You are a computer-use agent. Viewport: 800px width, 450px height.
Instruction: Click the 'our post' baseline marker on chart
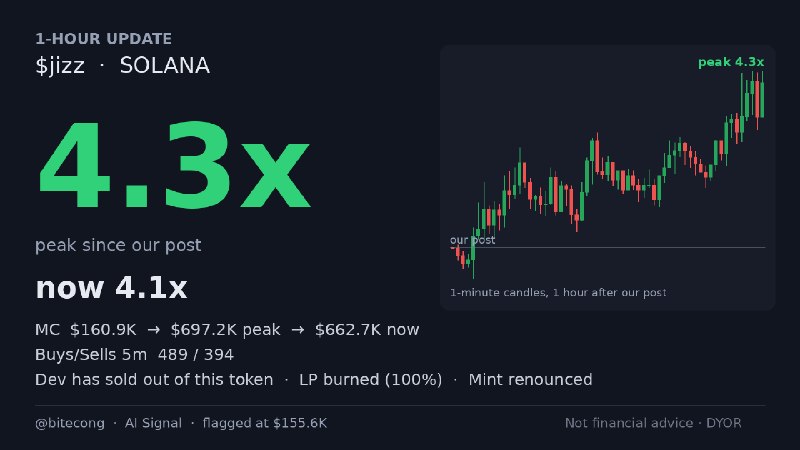coord(472,240)
